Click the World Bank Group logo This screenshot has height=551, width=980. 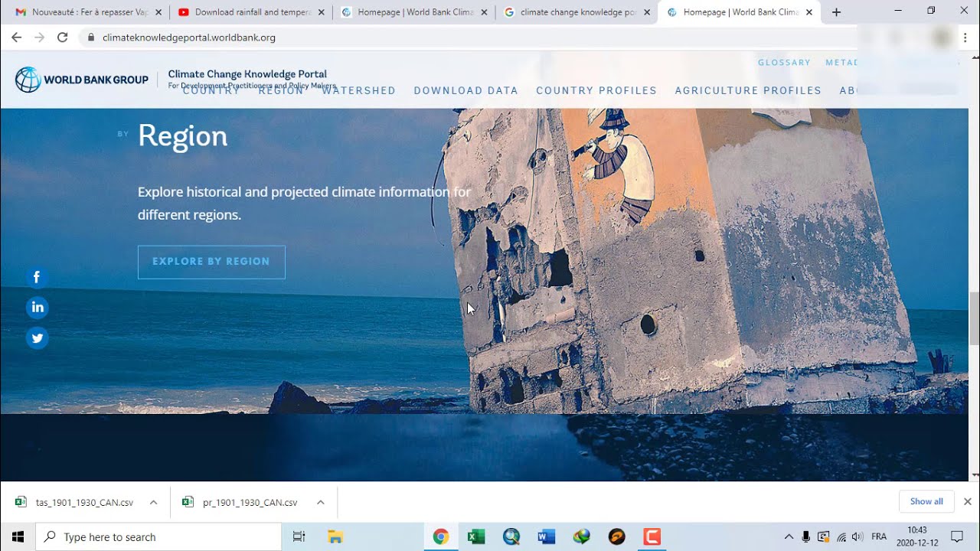(82, 80)
